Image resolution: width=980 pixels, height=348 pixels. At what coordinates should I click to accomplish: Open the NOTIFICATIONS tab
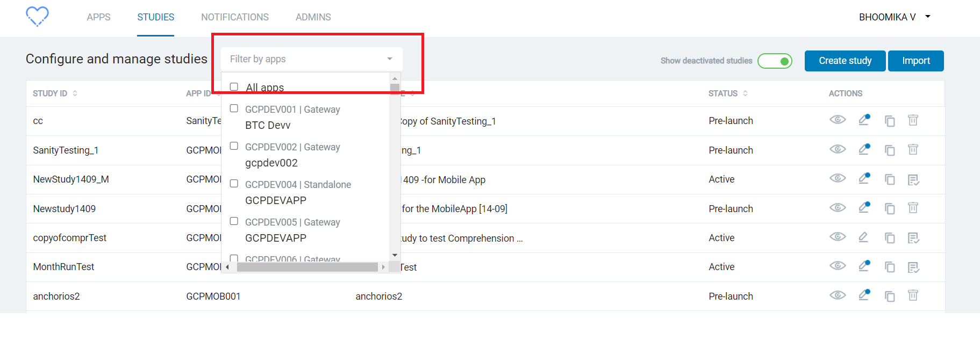pyautogui.click(x=235, y=17)
